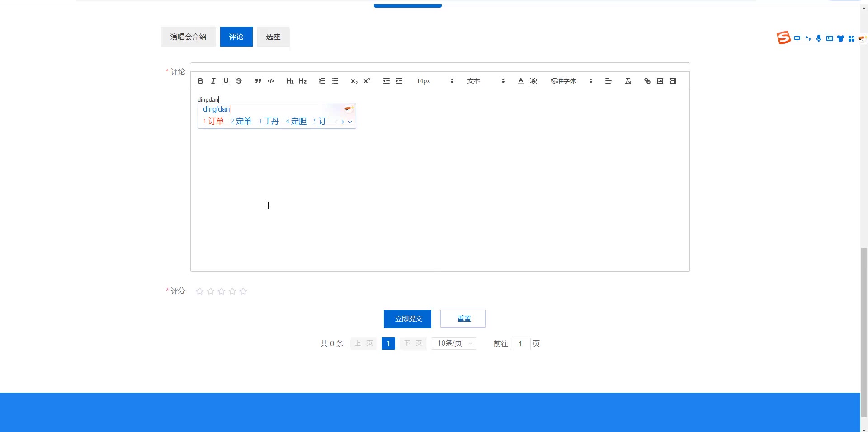This screenshot has width=868, height=432.
Task: Click the page vertical scrollbar thumb
Action: click(864, 331)
